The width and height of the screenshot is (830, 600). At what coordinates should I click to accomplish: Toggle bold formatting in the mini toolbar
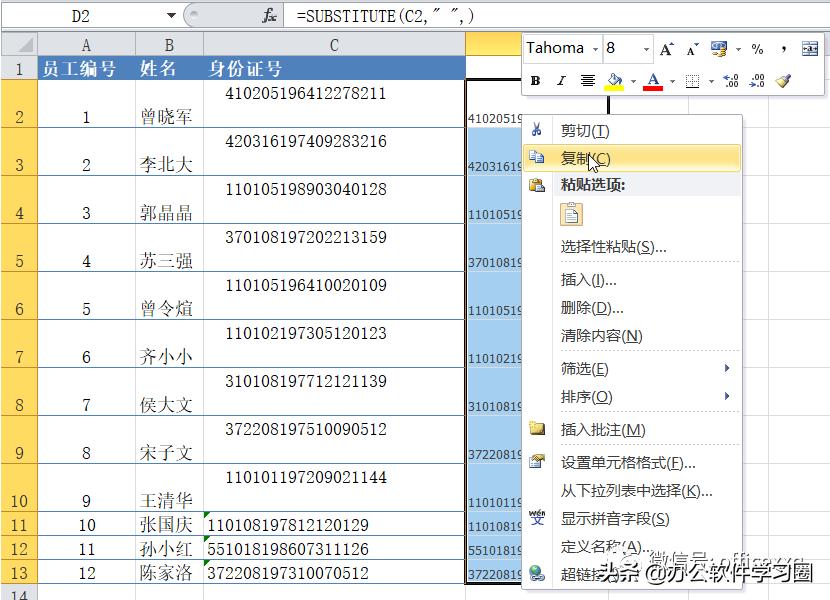click(x=535, y=78)
